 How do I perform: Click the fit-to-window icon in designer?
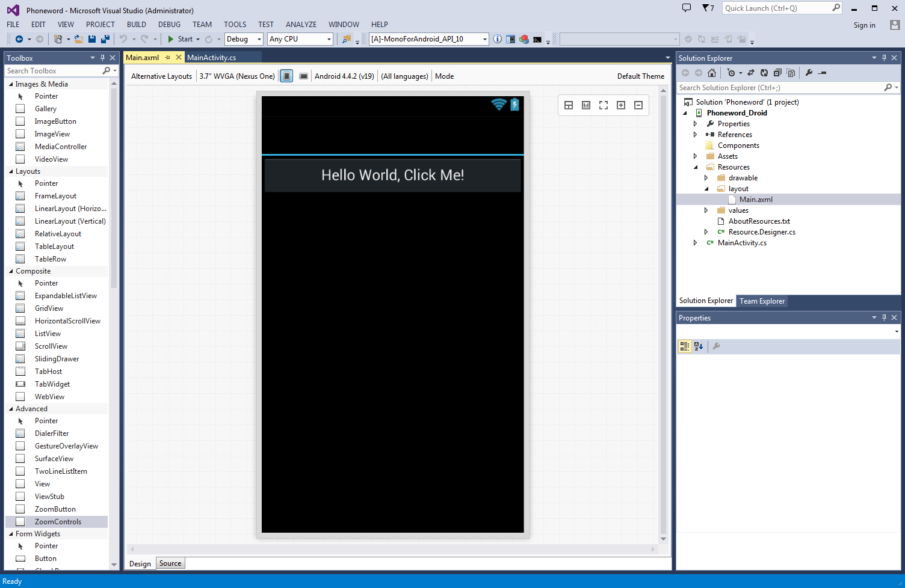tap(604, 105)
